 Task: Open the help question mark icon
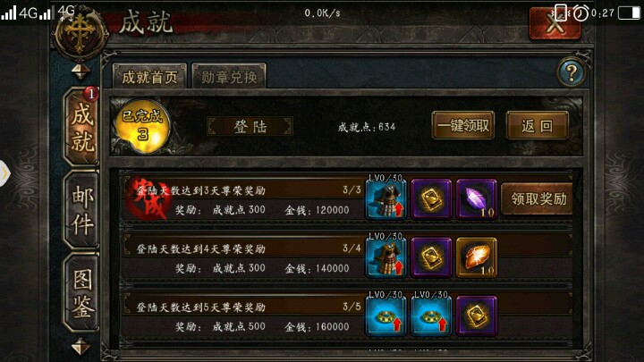tap(572, 72)
